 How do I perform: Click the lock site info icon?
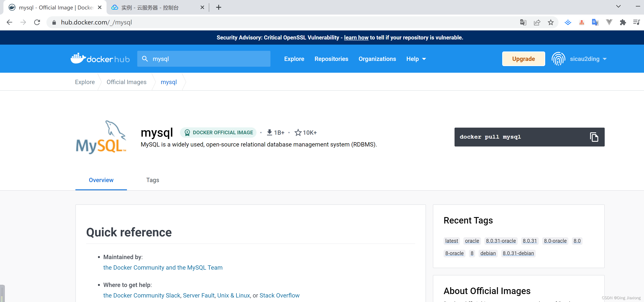[x=54, y=23]
